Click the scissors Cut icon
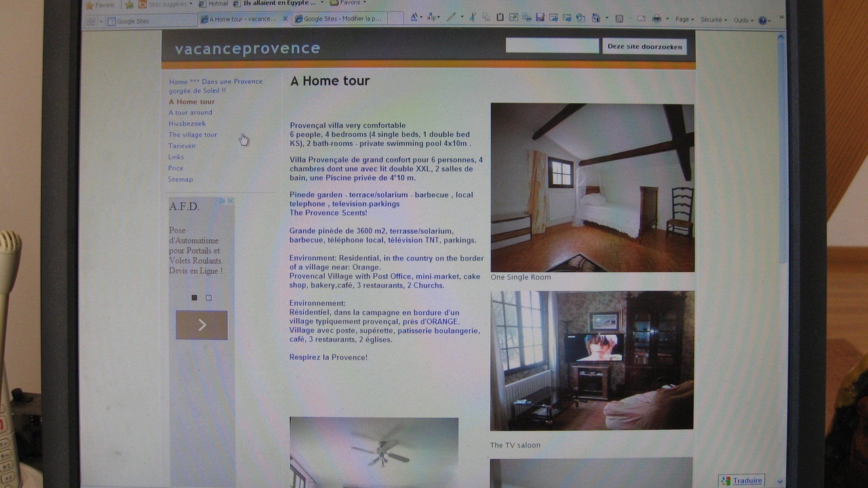This screenshot has width=868, height=488. click(x=472, y=18)
